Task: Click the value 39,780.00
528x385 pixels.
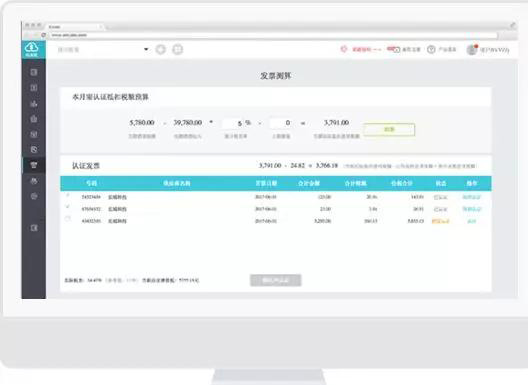Action: [x=188, y=123]
